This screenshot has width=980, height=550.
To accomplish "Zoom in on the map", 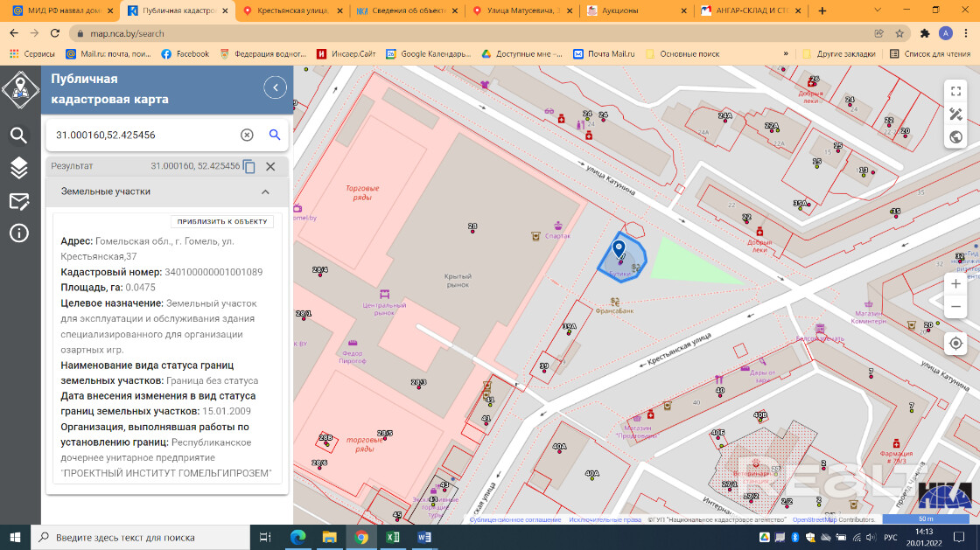I will pos(955,284).
